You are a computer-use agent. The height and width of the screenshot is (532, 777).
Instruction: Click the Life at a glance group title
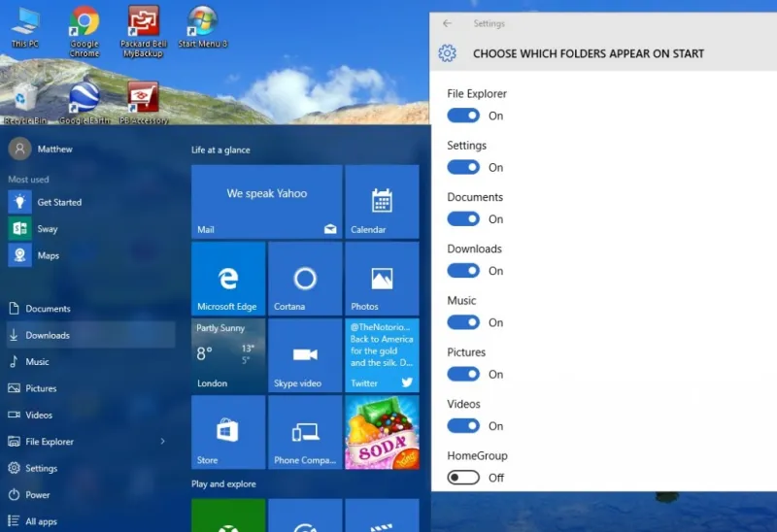(x=221, y=150)
